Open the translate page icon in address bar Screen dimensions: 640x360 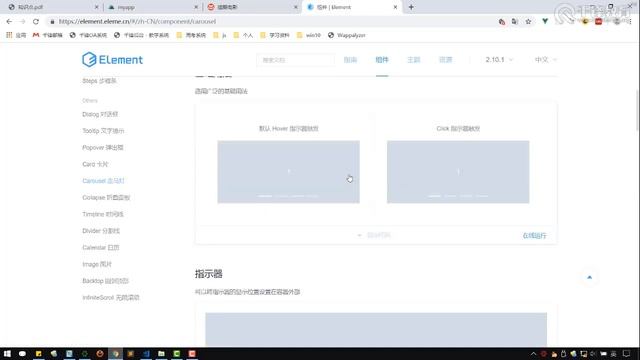point(515,21)
